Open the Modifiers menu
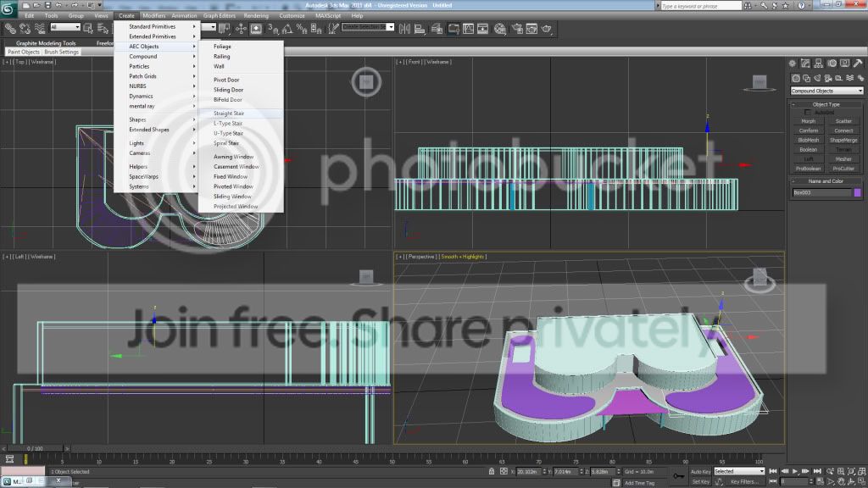 154,15
